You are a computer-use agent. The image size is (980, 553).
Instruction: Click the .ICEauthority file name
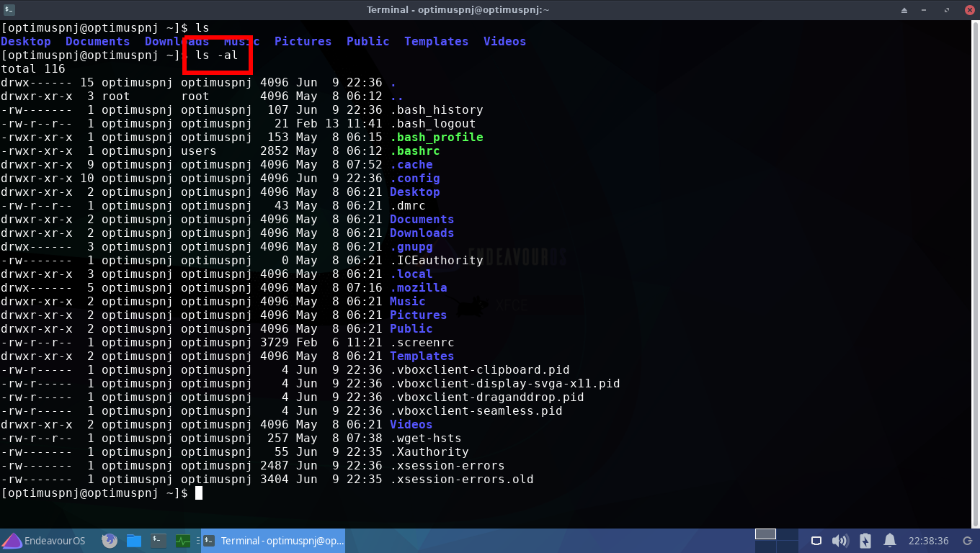point(437,261)
